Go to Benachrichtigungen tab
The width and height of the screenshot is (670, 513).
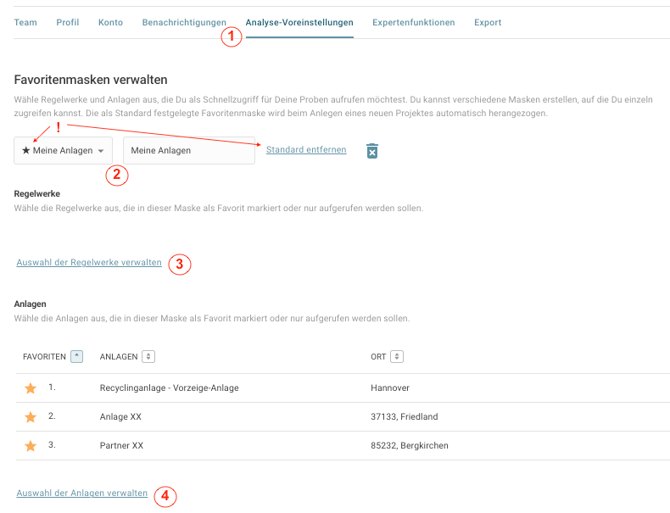pyautogui.click(x=184, y=22)
